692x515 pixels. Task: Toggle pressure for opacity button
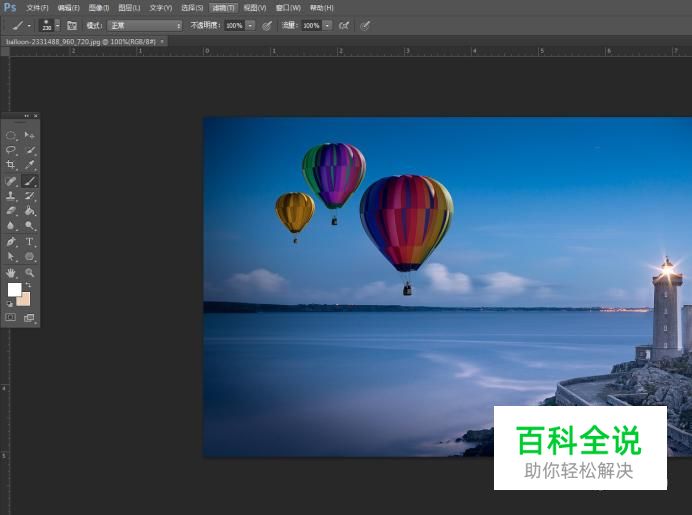pyautogui.click(x=267, y=25)
